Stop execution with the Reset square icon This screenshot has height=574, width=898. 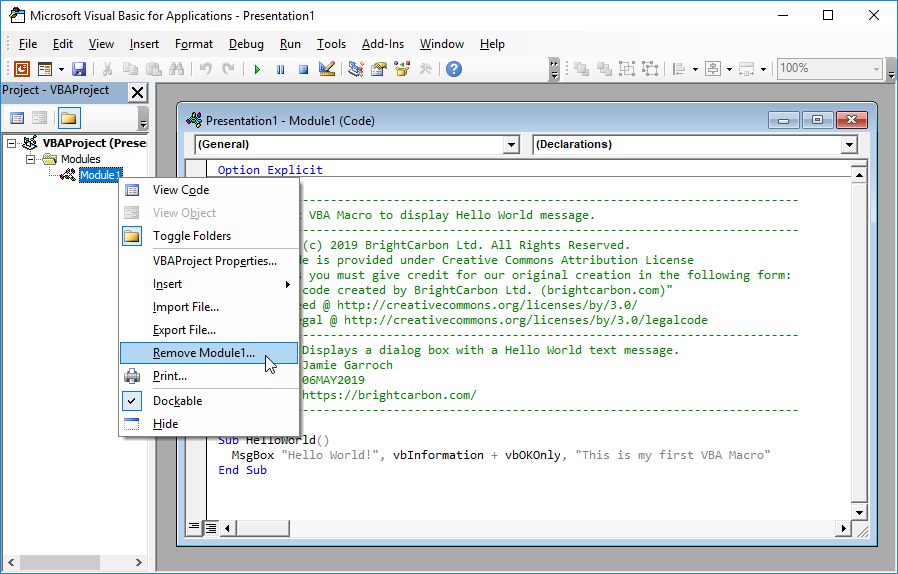tap(303, 69)
